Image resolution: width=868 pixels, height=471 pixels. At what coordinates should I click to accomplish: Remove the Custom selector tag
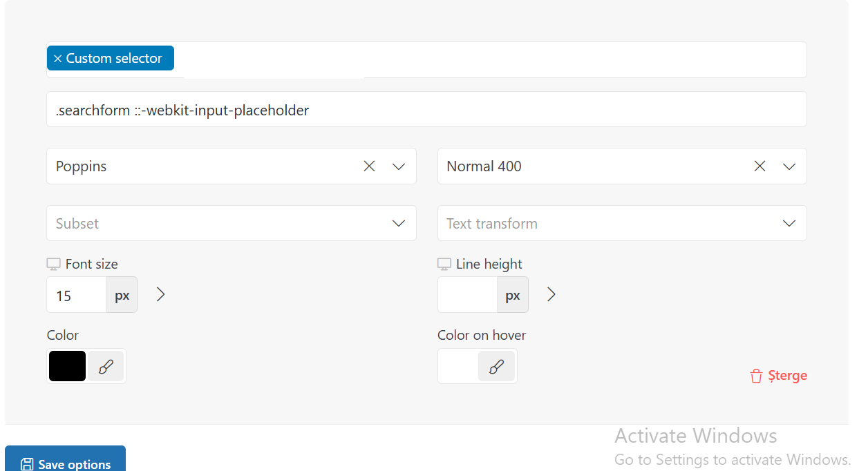coord(57,59)
